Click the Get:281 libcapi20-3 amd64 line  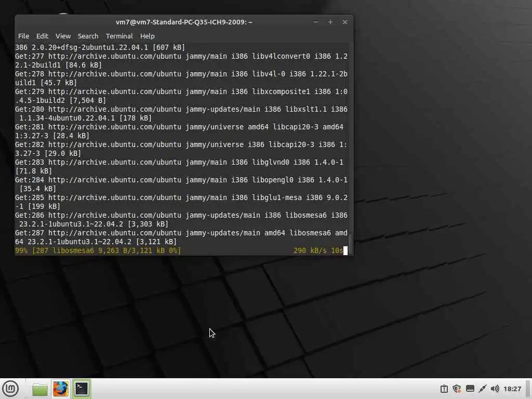[x=179, y=131]
